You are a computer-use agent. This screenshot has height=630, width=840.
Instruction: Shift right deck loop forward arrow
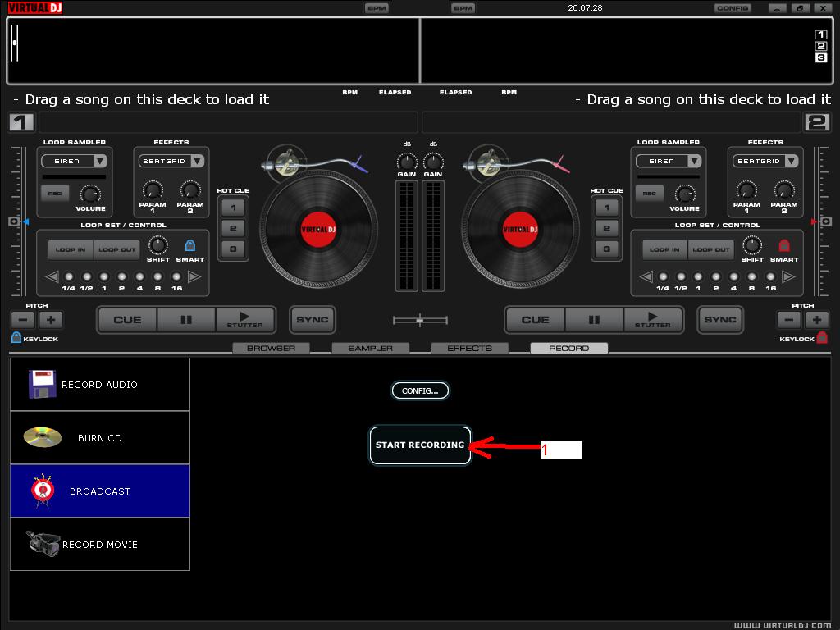click(788, 276)
